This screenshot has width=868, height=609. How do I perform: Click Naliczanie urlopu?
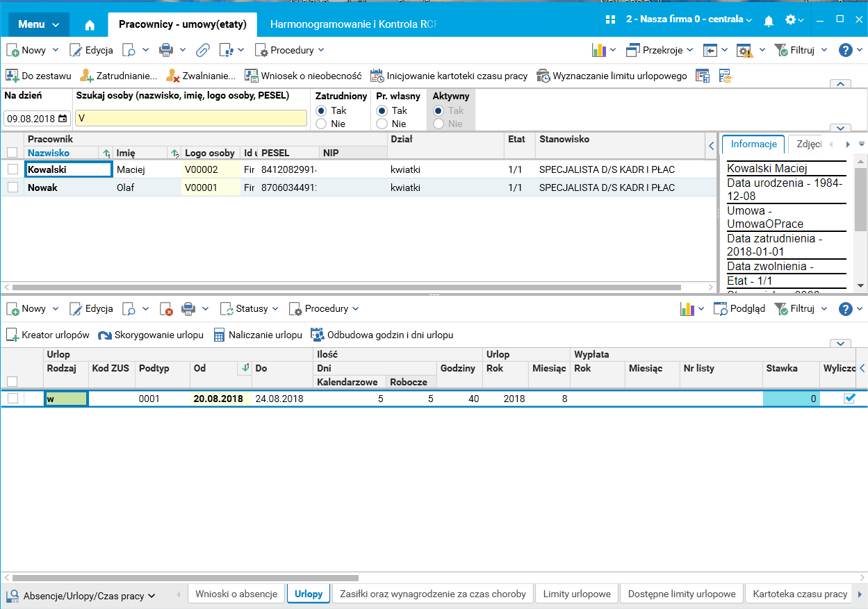[257, 335]
